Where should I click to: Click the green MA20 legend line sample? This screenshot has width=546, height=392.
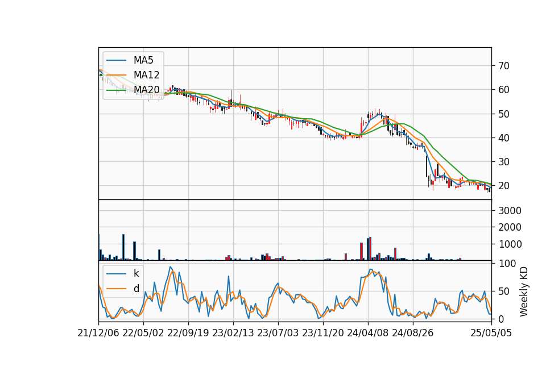point(116,90)
